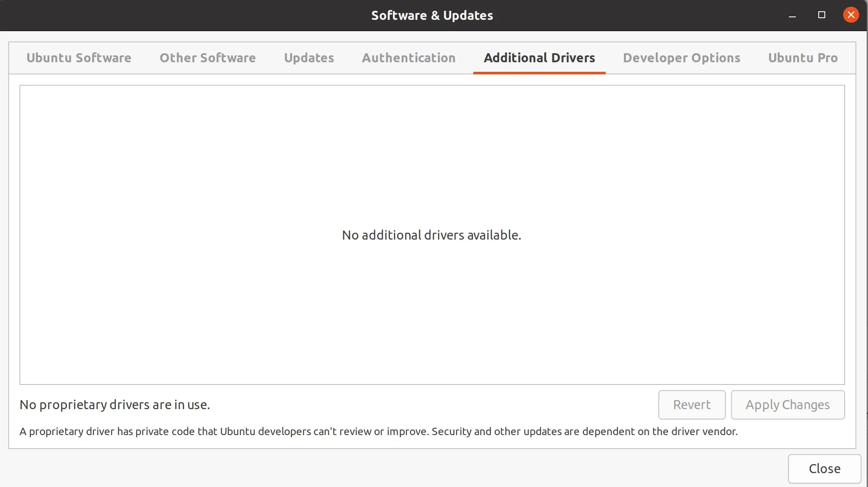Open the Other Software tab
The image size is (868, 487).
point(207,58)
